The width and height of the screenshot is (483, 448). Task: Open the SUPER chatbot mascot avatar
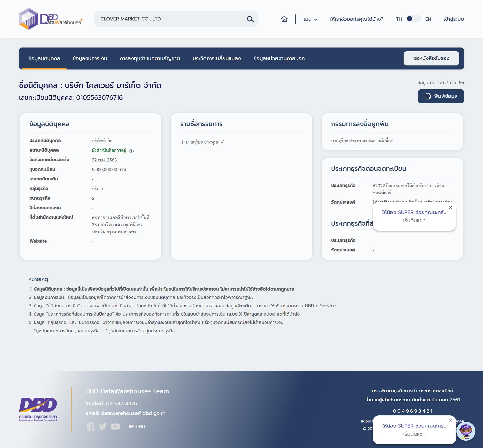click(x=466, y=431)
